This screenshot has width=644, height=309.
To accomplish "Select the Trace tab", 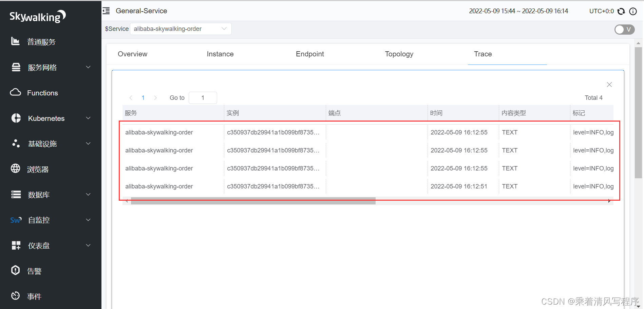I will point(483,54).
